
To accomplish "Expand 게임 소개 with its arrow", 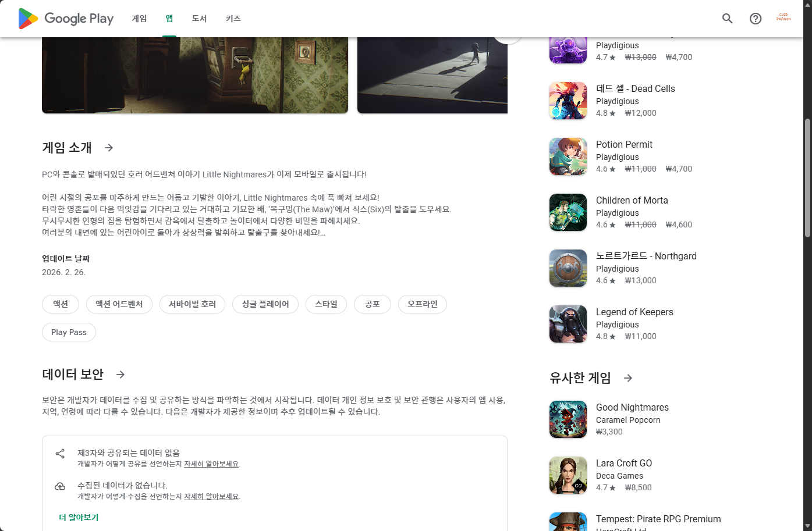I will click(x=109, y=148).
